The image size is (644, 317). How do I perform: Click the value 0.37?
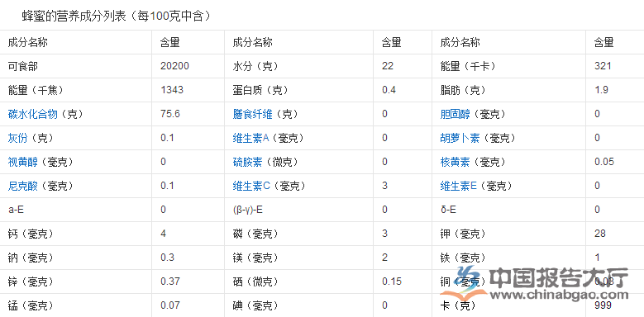pyautogui.click(x=170, y=282)
